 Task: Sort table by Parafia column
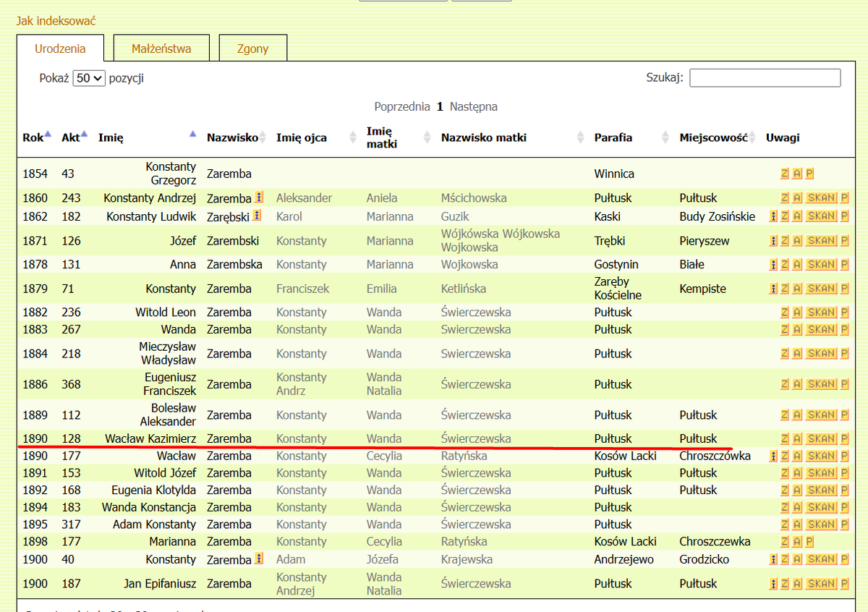pyautogui.click(x=631, y=137)
